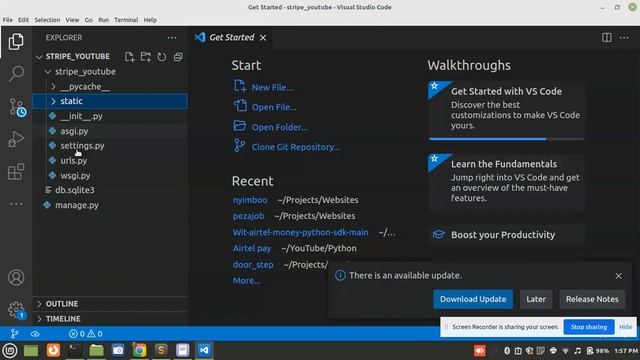
Task: Click the Open File... link
Action: [x=274, y=107]
